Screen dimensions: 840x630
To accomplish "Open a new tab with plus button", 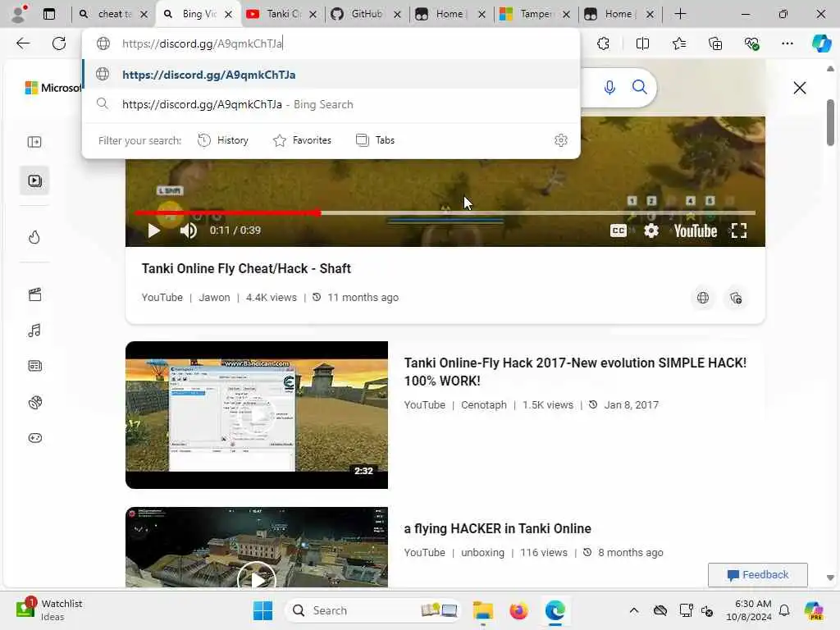I will [x=680, y=14].
